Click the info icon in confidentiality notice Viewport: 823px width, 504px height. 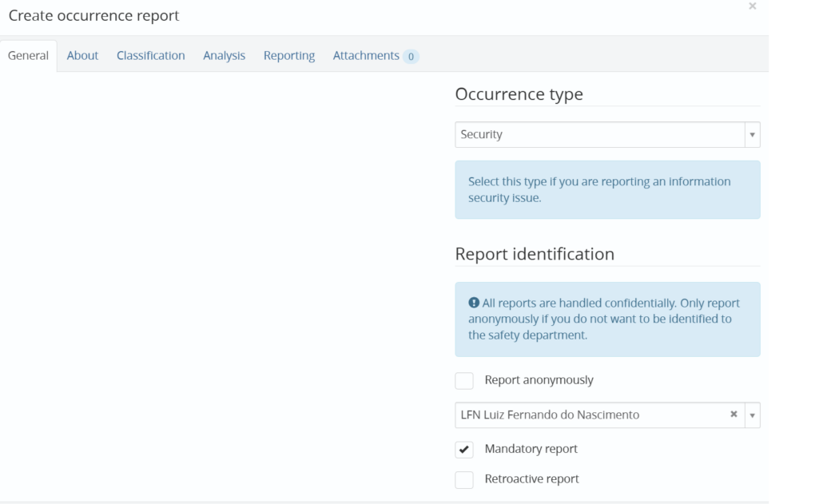[473, 304]
